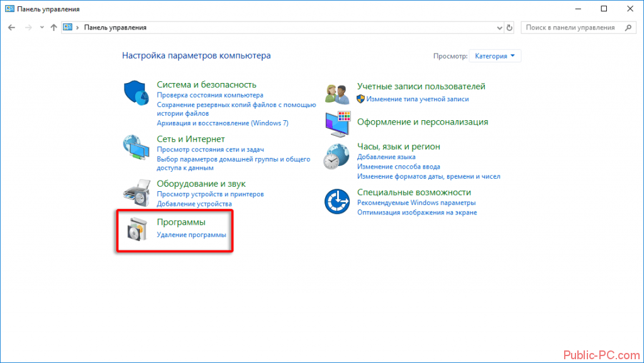This screenshot has height=363, width=644.
Task: Refresh the Control Panel view
Action: pos(509,28)
